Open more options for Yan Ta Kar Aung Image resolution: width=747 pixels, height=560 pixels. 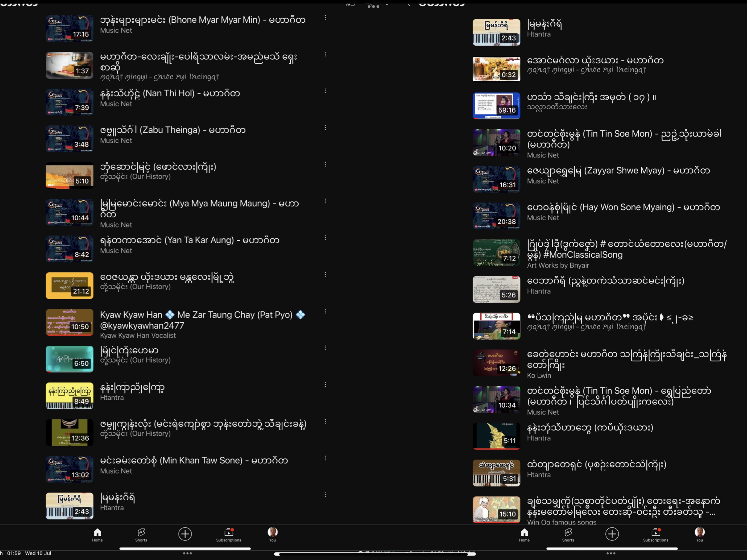click(325, 238)
